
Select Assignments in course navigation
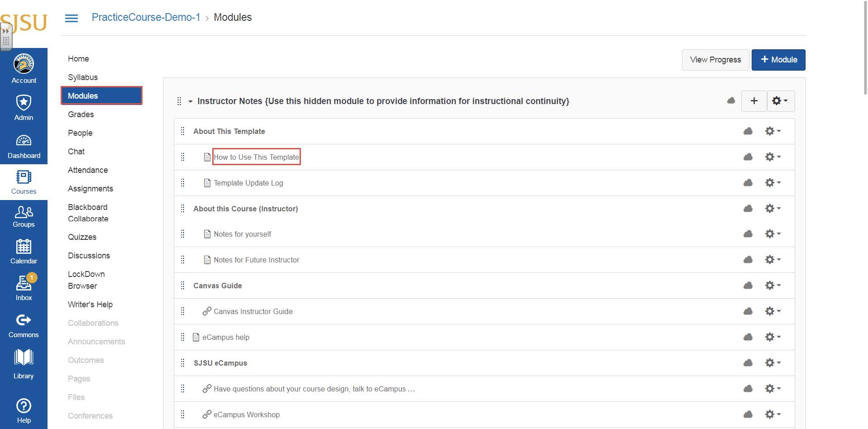click(91, 189)
